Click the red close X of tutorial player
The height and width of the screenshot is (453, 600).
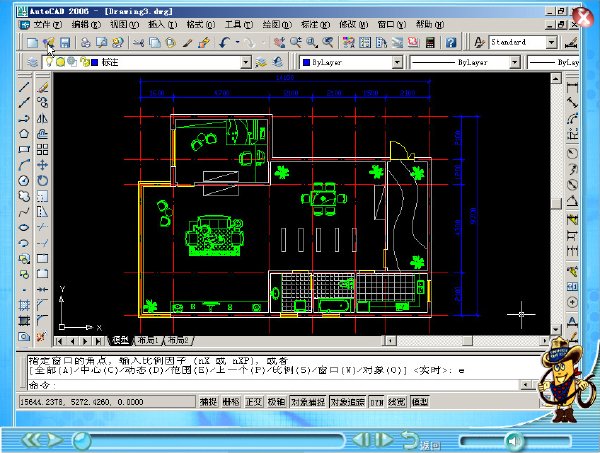[582, 17]
